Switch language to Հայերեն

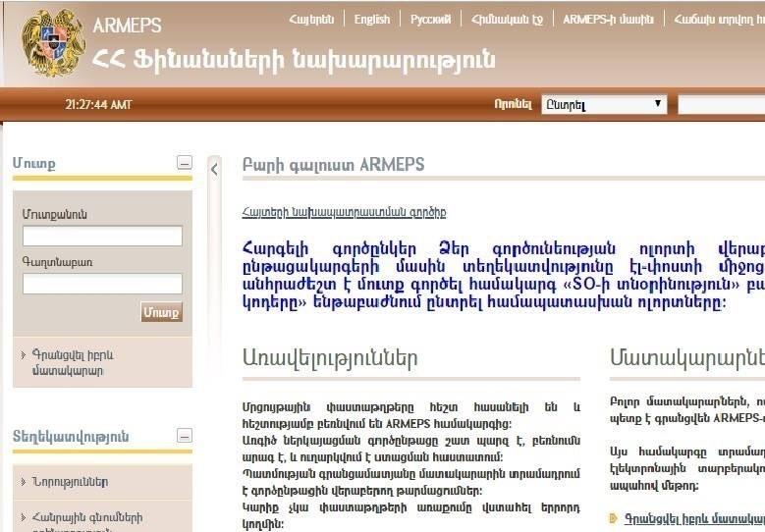pos(311,20)
